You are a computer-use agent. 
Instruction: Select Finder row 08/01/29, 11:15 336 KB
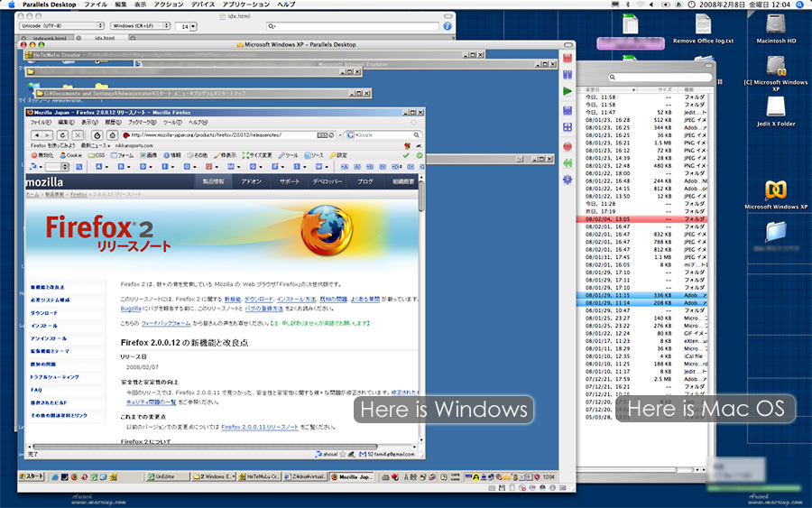point(642,295)
